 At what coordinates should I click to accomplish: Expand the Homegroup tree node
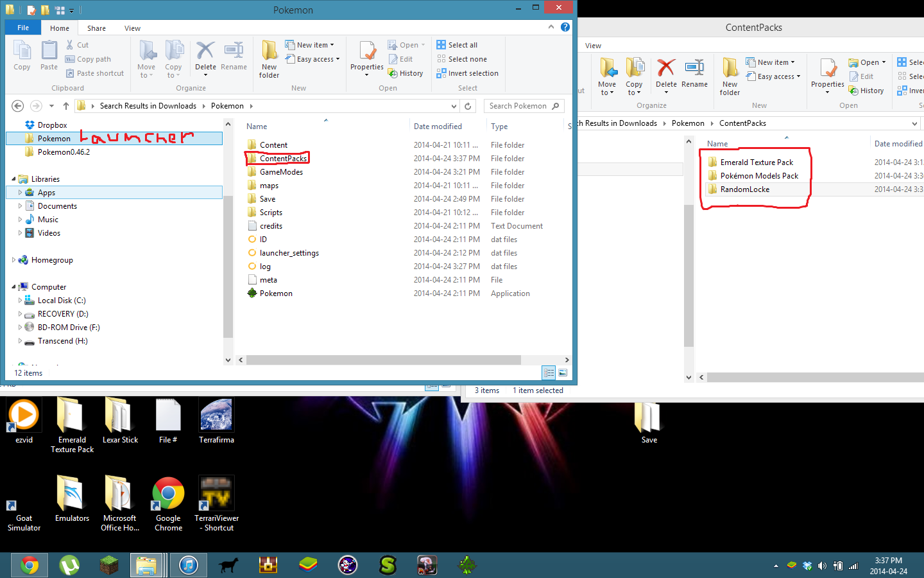point(13,260)
